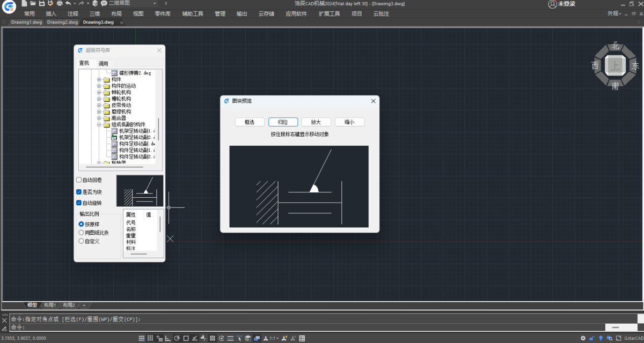Switch to the 布局1 layout tab
The height and width of the screenshot is (343, 644).
49,305
